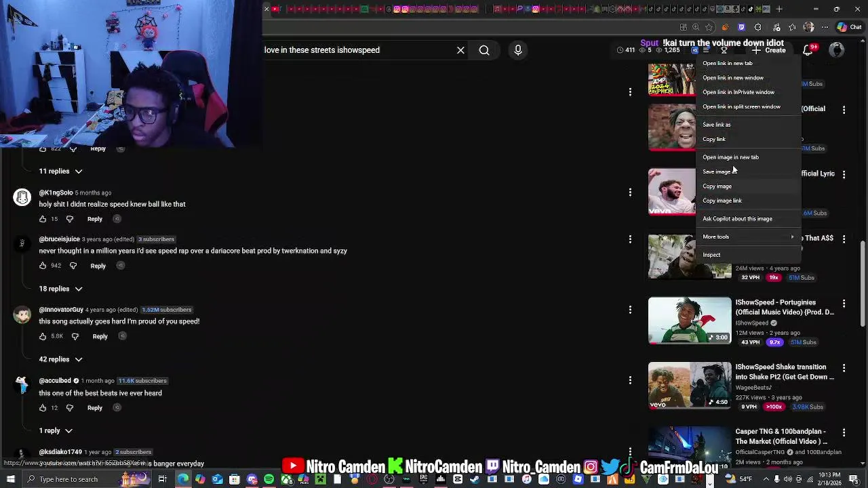This screenshot has height=488, width=868.
Task: Expand the 42 replies thread
Action: [60, 359]
